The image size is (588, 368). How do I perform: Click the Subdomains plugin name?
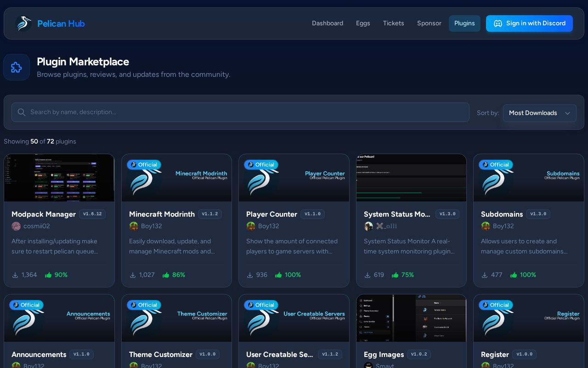point(502,214)
